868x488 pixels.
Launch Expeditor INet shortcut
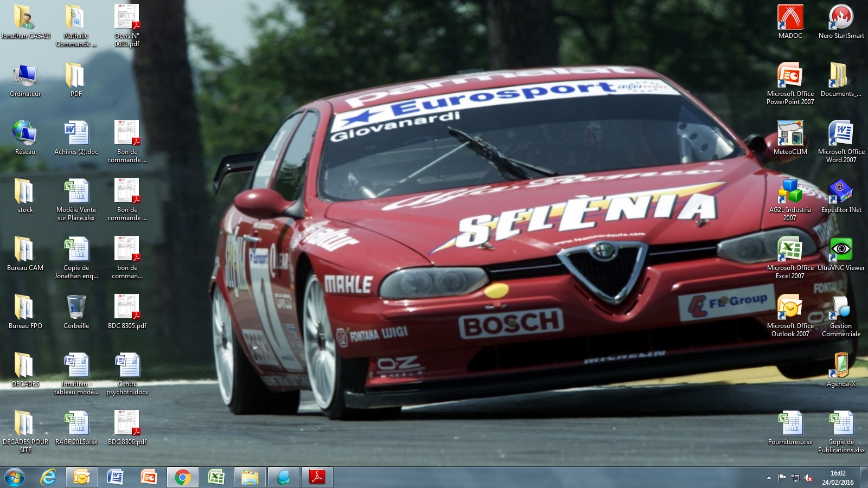841,196
